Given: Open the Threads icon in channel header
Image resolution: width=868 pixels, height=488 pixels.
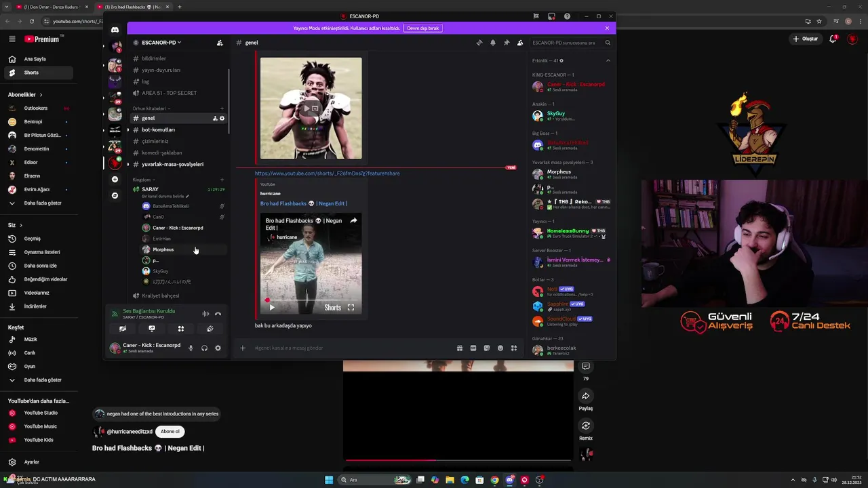Looking at the screenshot, I should tap(479, 43).
